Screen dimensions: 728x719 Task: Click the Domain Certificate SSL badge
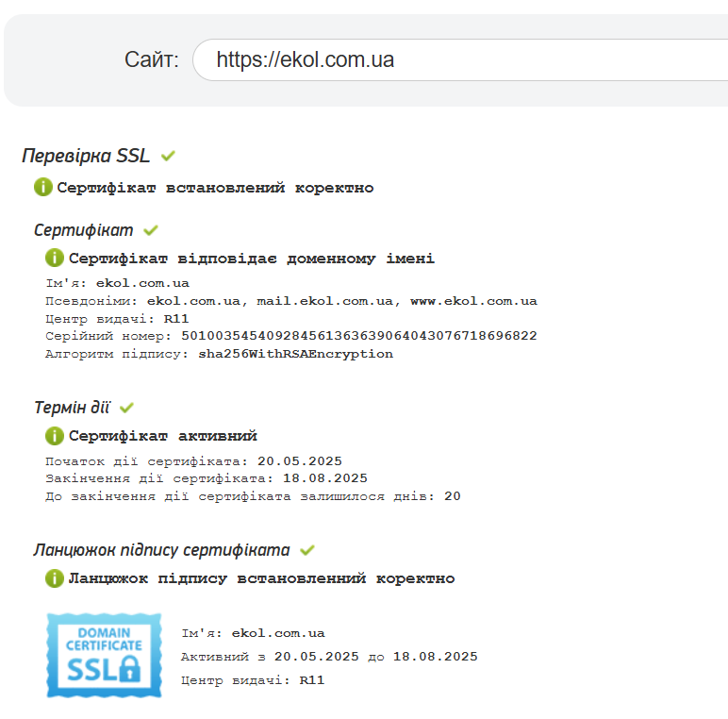click(x=104, y=656)
